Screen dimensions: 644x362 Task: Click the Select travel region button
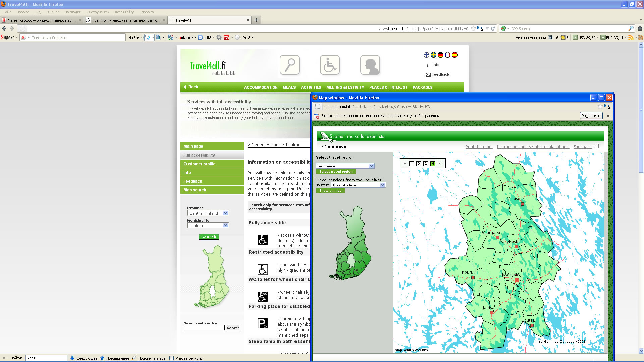336,172
